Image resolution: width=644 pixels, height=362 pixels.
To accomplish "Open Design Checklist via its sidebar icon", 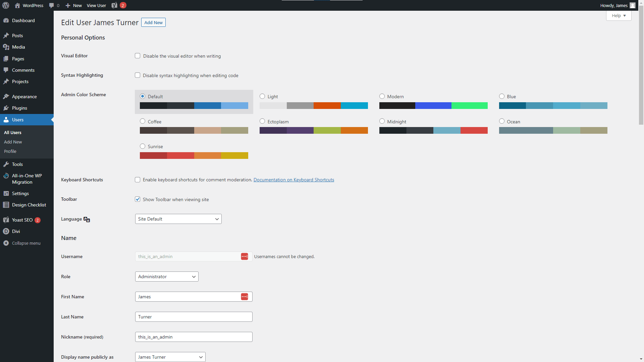I will click(6, 204).
